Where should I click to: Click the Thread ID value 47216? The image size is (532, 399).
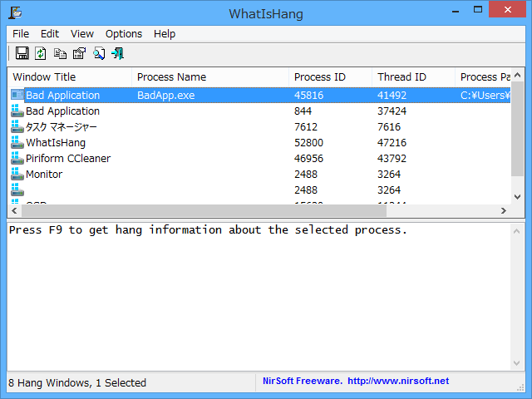[x=392, y=142]
